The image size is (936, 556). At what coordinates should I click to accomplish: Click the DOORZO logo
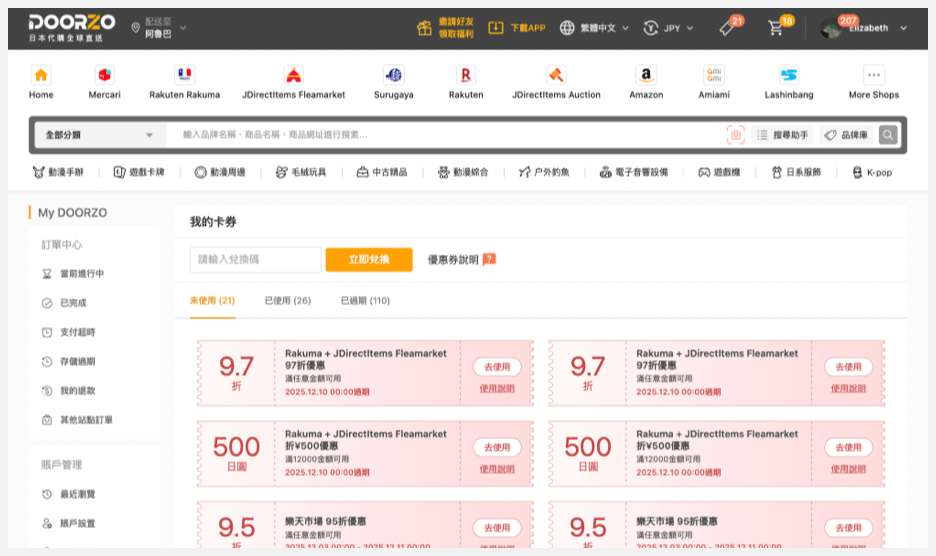click(72, 27)
